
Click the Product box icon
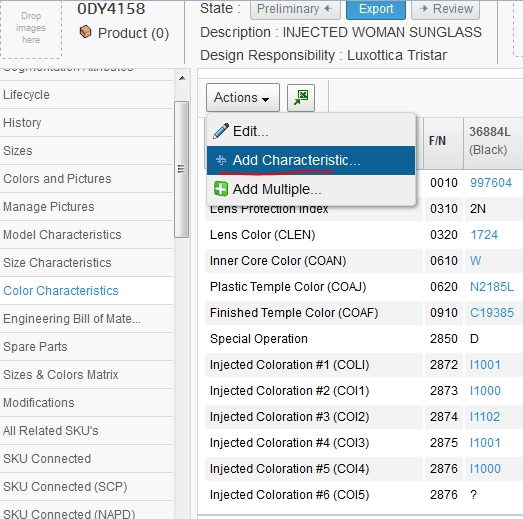pyautogui.click(x=85, y=32)
